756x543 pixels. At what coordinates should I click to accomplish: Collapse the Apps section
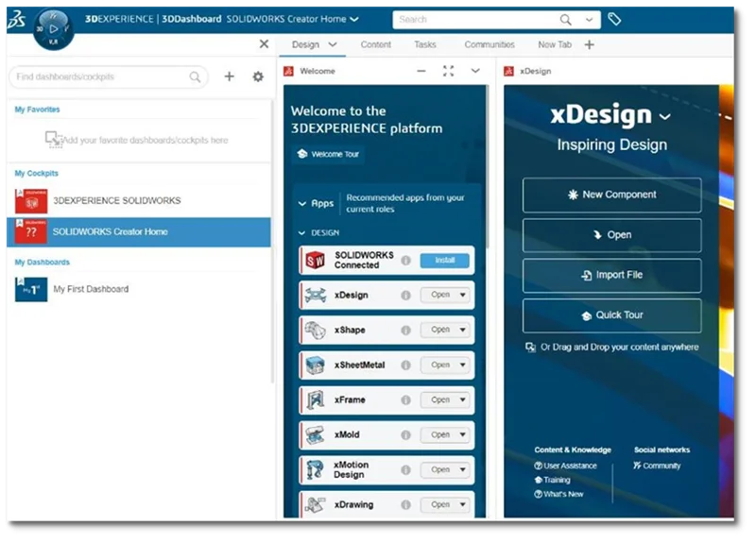pyautogui.click(x=302, y=203)
